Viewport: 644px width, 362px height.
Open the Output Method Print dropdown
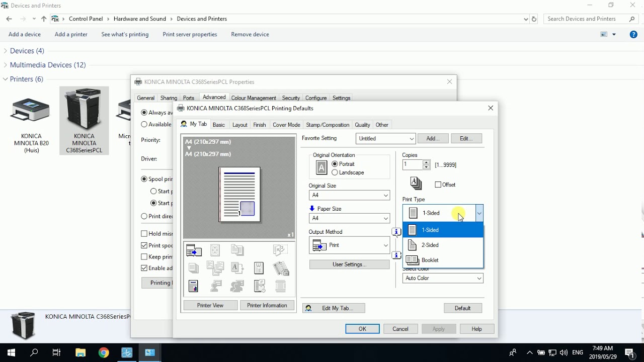[x=349, y=245]
